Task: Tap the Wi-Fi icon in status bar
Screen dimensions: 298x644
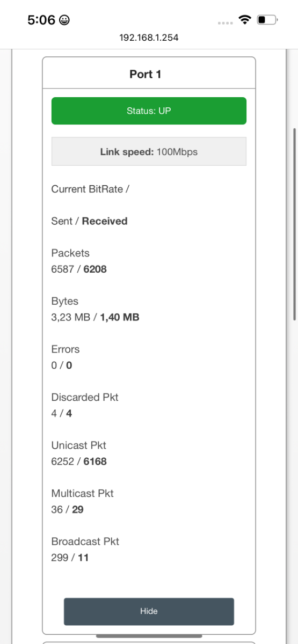Action: (x=245, y=20)
